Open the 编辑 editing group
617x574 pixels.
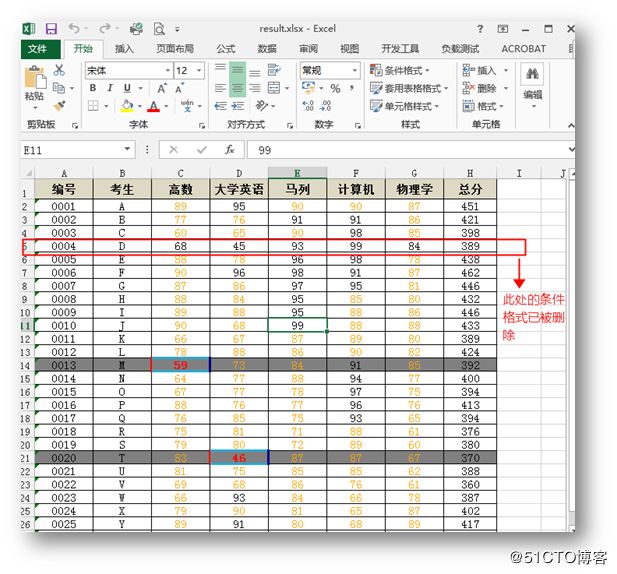tap(532, 87)
